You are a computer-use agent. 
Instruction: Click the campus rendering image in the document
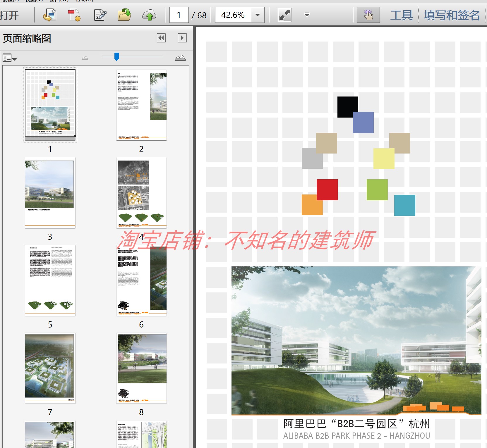(356, 341)
